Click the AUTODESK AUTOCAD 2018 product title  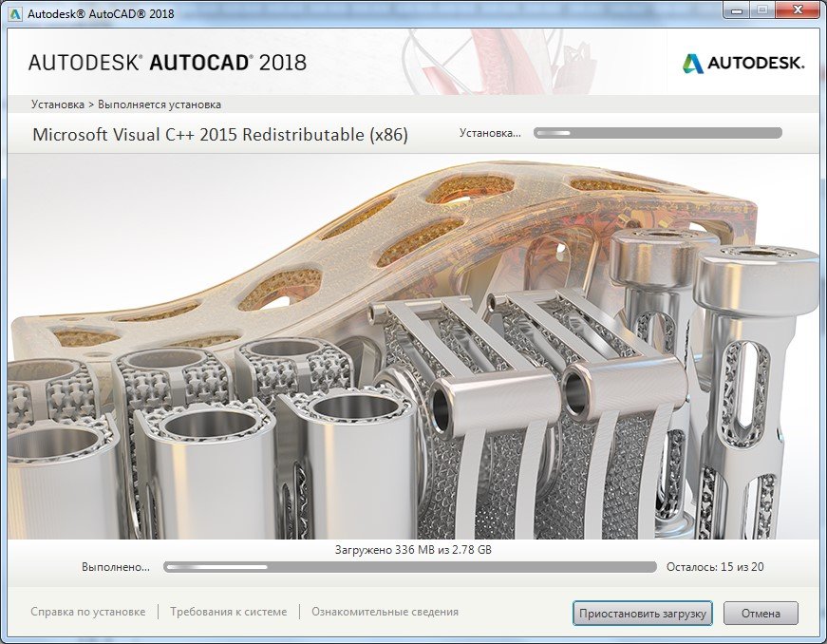[167, 63]
